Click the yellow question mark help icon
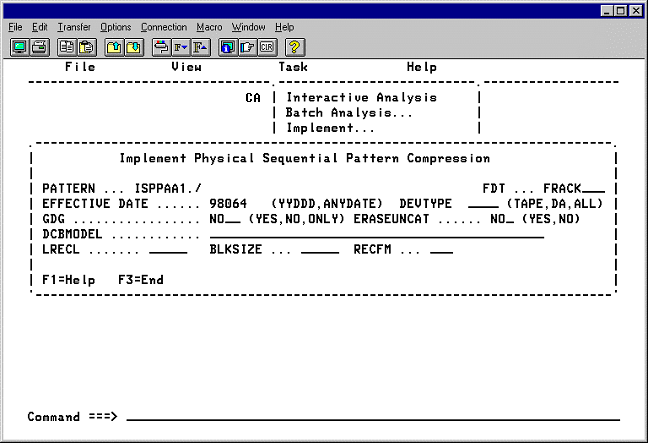Screen dimensions: 648x443 295,47
